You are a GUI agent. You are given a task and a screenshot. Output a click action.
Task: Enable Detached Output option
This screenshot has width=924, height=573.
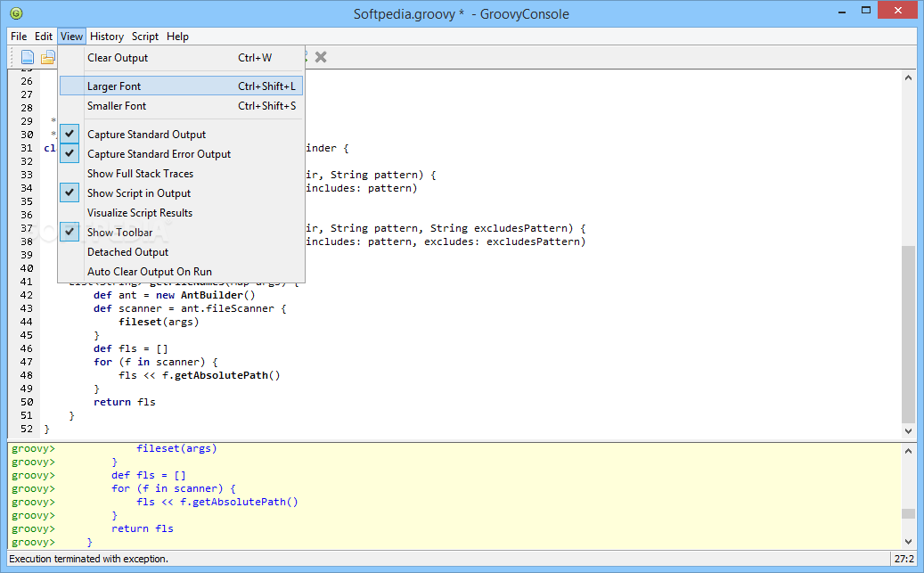(x=181, y=252)
